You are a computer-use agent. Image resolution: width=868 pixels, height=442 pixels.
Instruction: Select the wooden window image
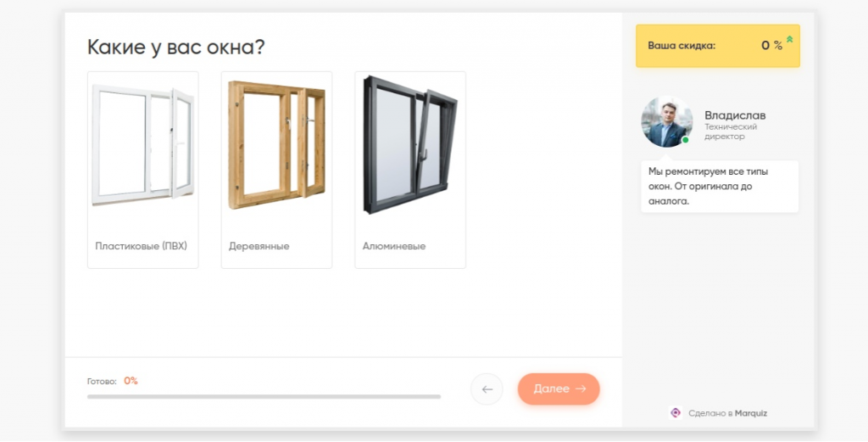[276, 145]
